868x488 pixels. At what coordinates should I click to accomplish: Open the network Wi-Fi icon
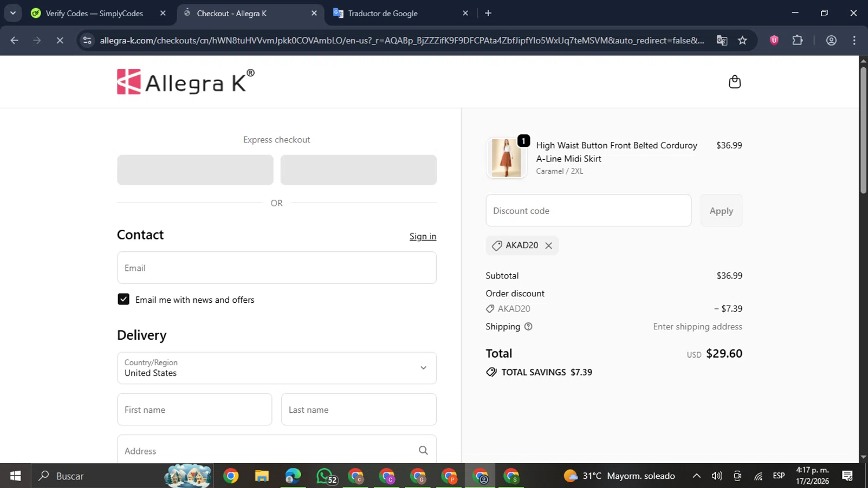click(x=758, y=476)
